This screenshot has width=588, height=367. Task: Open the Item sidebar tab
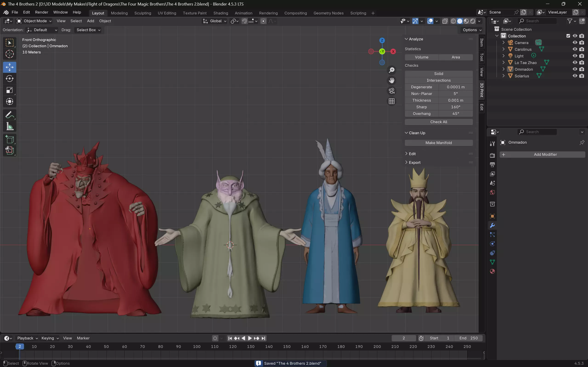(x=482, y=42)
